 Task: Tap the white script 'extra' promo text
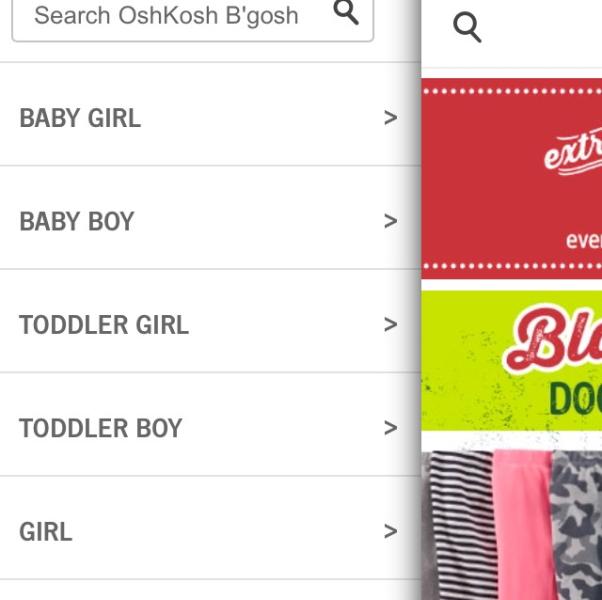(x=573, y=152)
